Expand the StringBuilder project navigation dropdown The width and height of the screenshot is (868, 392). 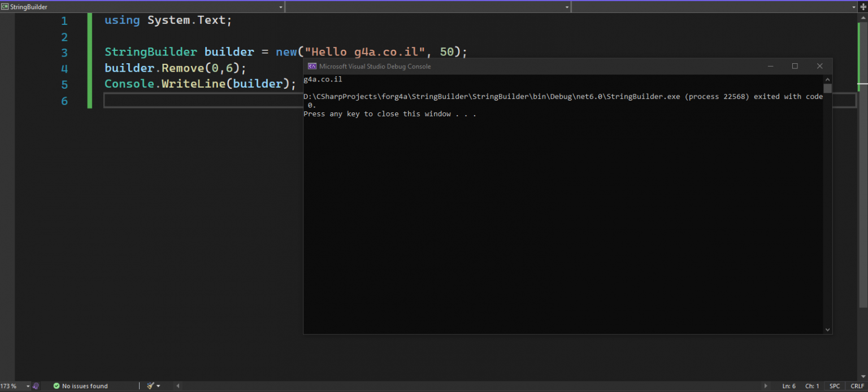[x=280, y=6]
